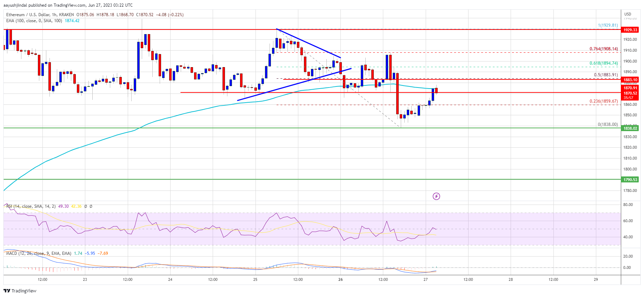Screen dimensions: 644x297
Task: Click the EMA value 1874.42
Action: tap(72, 21)
